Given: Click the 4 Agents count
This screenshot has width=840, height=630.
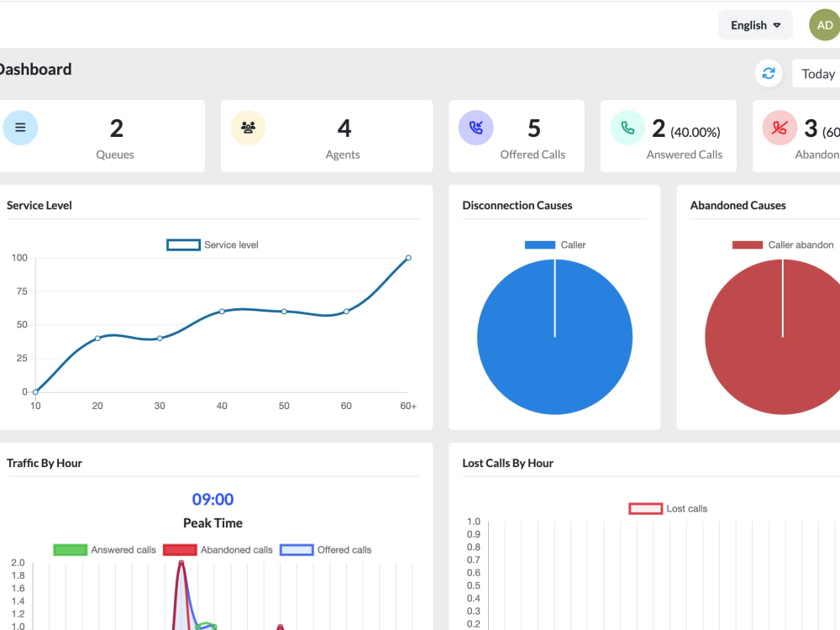Looking at the screenshot, I should [x=344, y=129].
